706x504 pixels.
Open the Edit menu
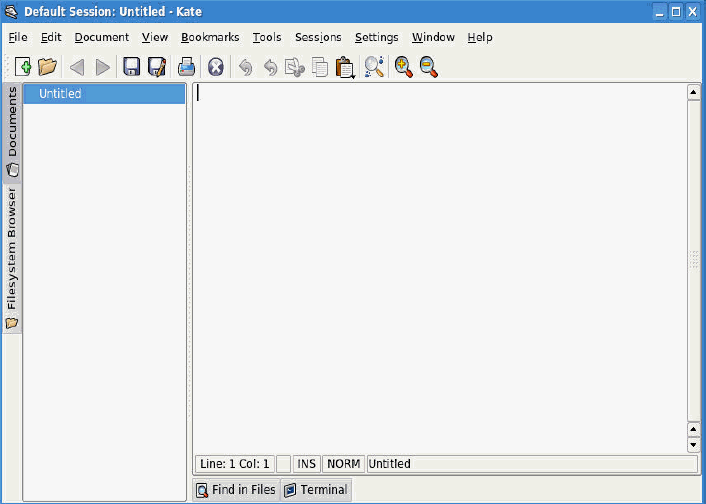point(51,37)
